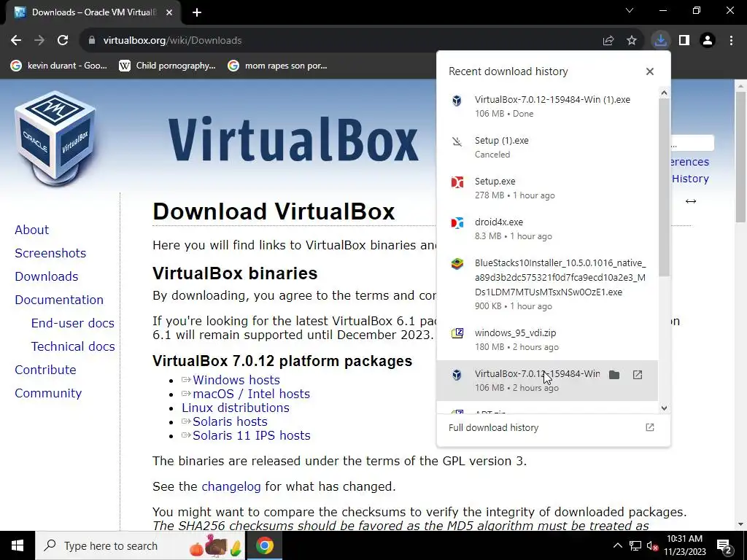Select VirtualBox-7.0.12-159484-Win (1).exe download entry
The image size is (747, 560).
[547, 106]
